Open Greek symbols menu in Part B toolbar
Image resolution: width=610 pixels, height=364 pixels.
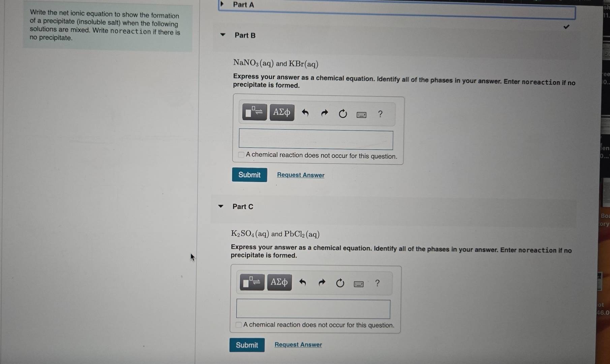point(282,112)
